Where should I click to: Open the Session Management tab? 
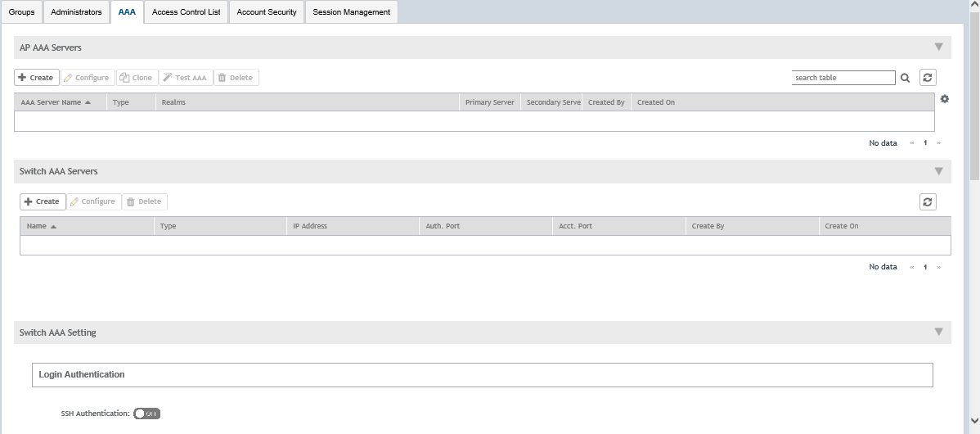pyautogui.click(x=352, y=12)
